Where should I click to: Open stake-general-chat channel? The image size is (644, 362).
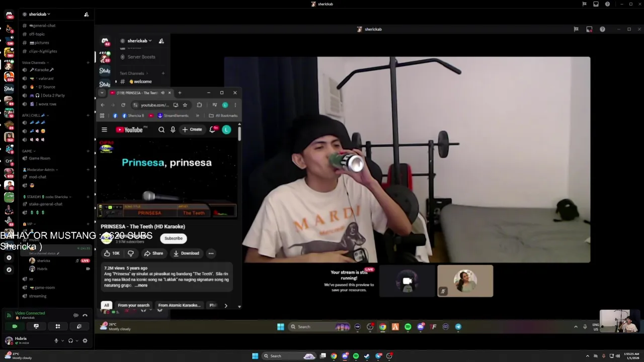pos(45,204)
